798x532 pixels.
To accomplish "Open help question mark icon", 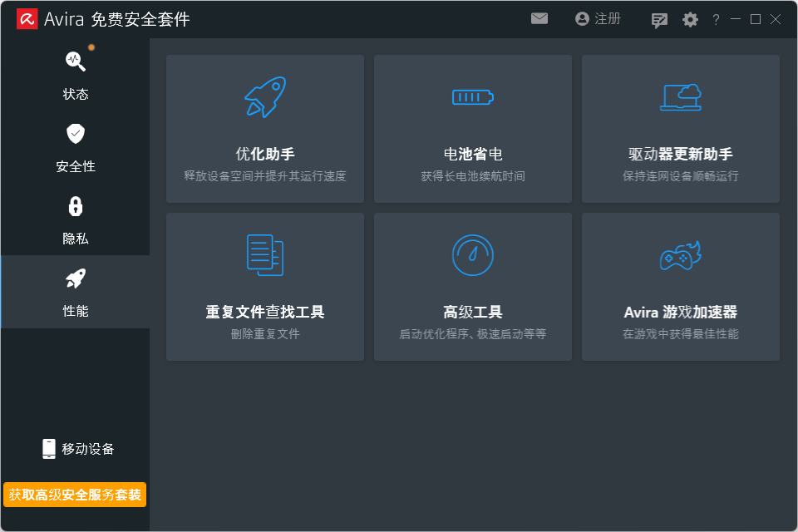I will pos(716,20).
